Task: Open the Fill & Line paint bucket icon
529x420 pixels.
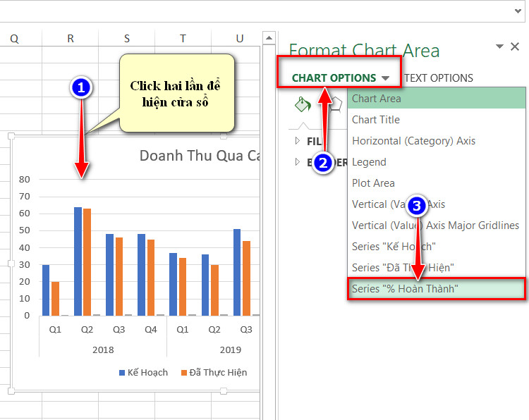Action: 303,104
